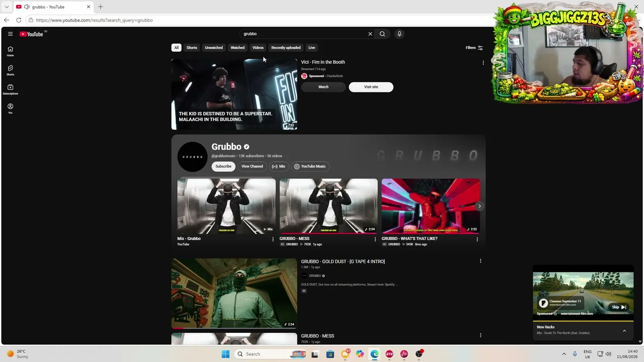This screenshot has height=362, width=644.
Task: Open the system tray volume control
Action: click(609, 354)
